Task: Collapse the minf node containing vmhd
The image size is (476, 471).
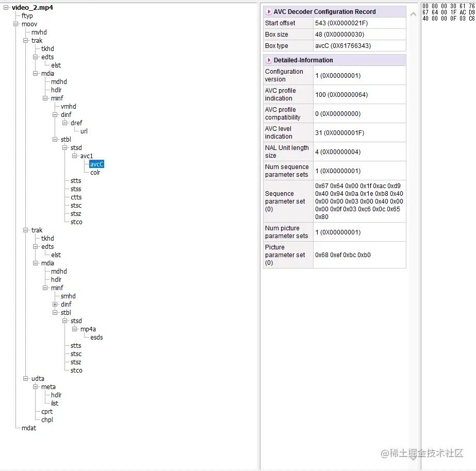Action: coord(45,98)
